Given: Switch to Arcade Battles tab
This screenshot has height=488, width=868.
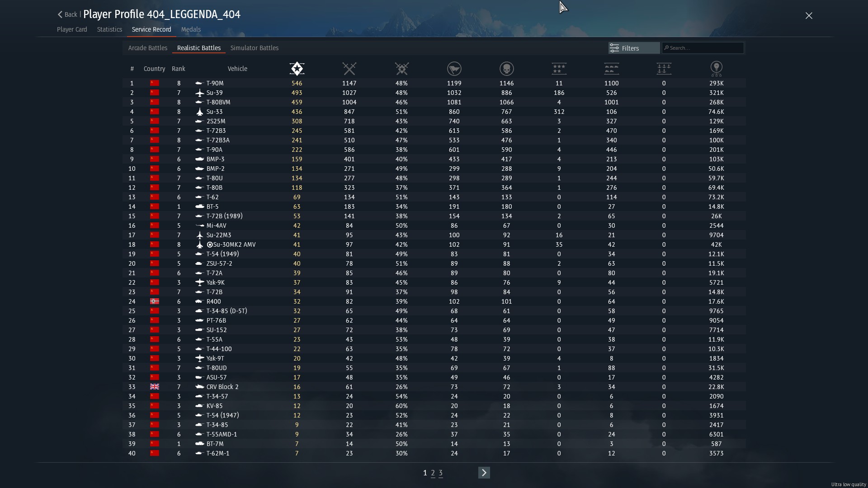Looking at the screenshot, I should coord(147,48).
